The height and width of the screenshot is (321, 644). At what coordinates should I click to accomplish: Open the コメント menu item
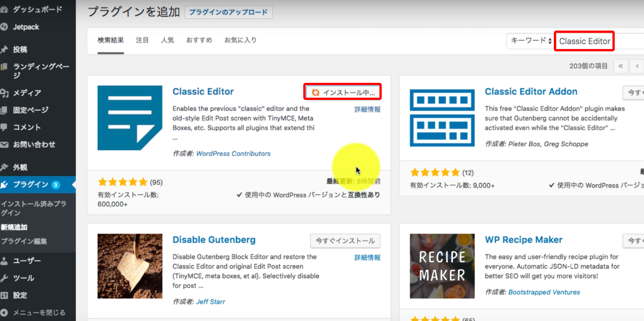click(27, 127)
